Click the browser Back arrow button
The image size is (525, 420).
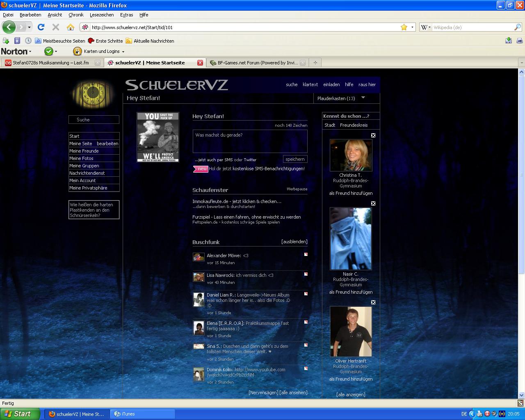tap(9, 27)
